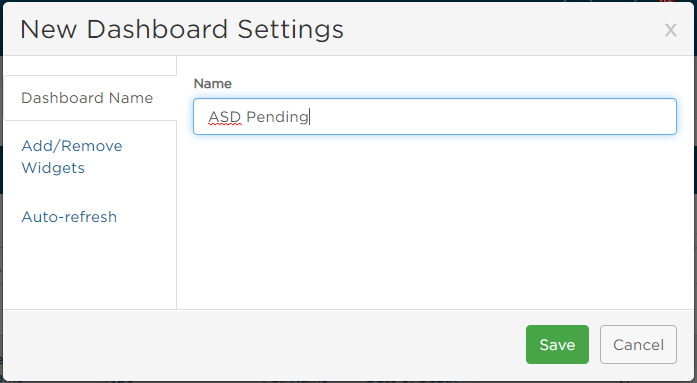Click the dialog header bar beside the title
This screenshot has height=383, width=697.
[502, 29]
